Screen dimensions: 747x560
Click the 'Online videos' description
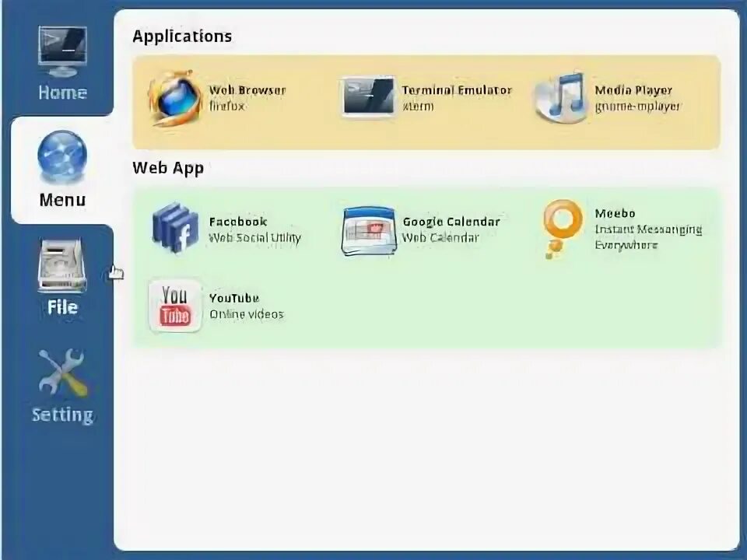coord(247,314)
